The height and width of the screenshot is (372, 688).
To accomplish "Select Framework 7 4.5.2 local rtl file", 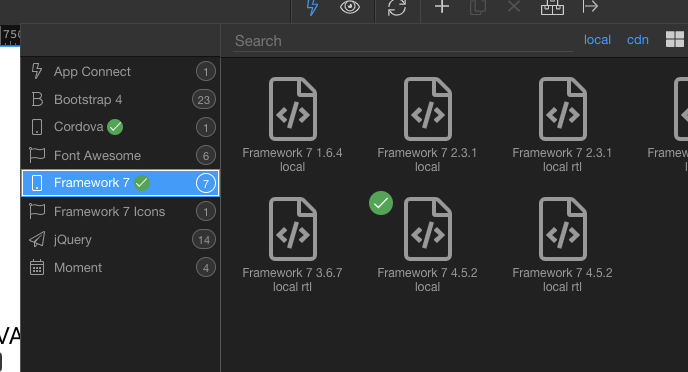I will tap(562, 245).
